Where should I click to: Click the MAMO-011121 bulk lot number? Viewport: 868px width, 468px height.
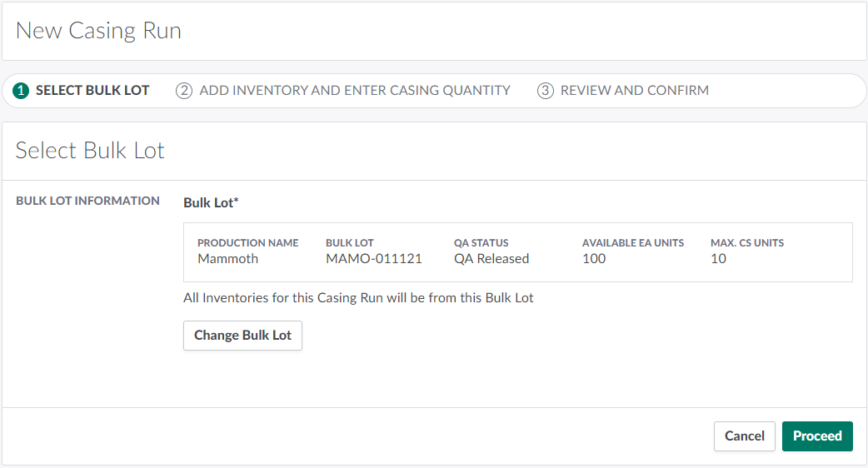[x=373, y=259]
